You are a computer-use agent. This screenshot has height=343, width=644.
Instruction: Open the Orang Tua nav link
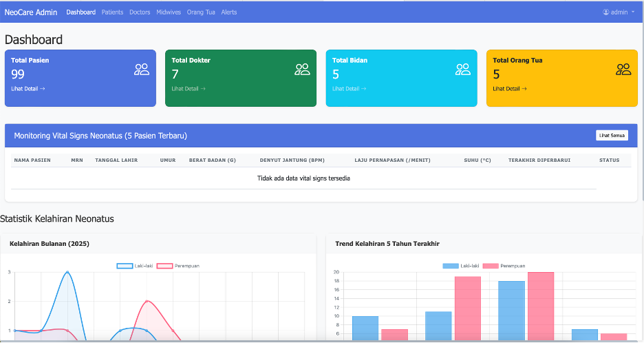click(x=201, y=12)
